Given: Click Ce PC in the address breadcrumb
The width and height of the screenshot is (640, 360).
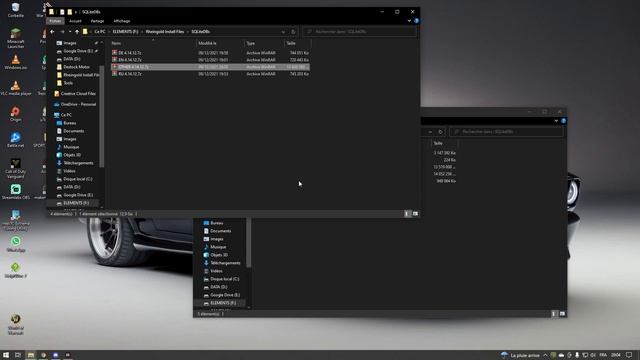Looking at the screenshot, I should [100, 31].
